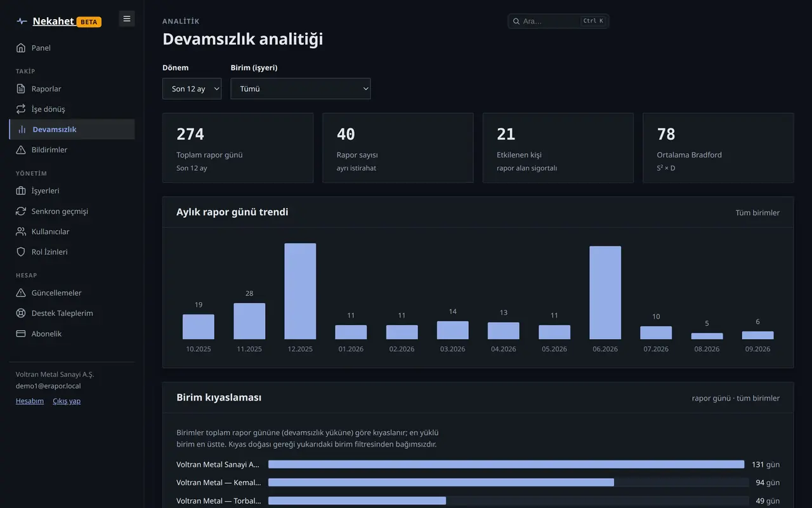Toggle the sidebar hamburger menu button
The image size is (812, 508).
click(x=127, y=19)
